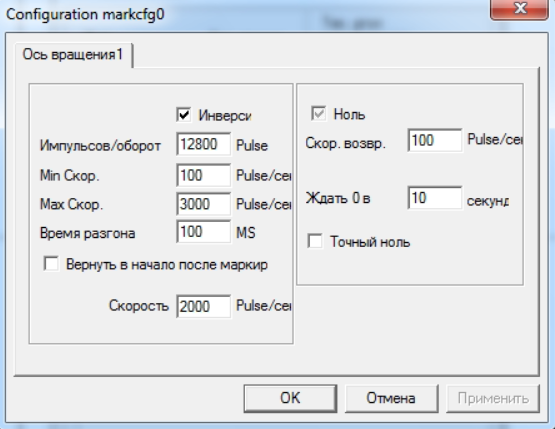Click the Configuration markcfg0 title text
This screenshot has height=429, width=555.
[x=85, y=15]
